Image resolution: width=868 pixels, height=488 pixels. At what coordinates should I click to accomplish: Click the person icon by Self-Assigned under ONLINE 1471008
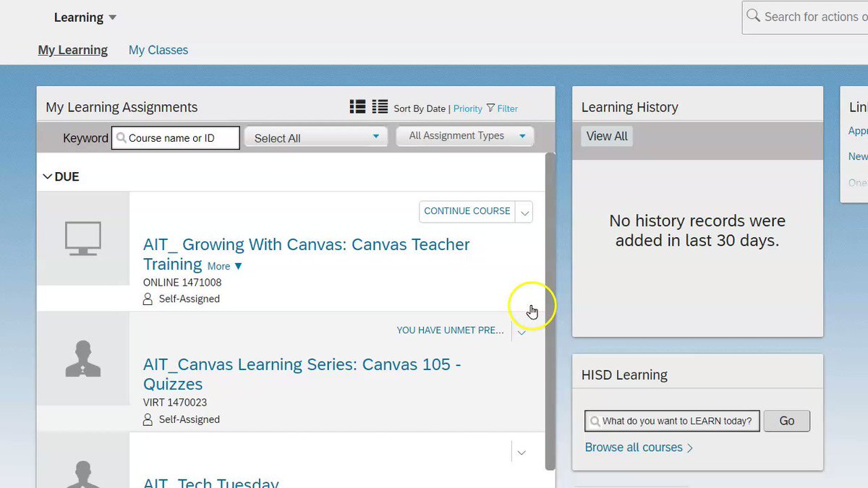coord(148,299)
